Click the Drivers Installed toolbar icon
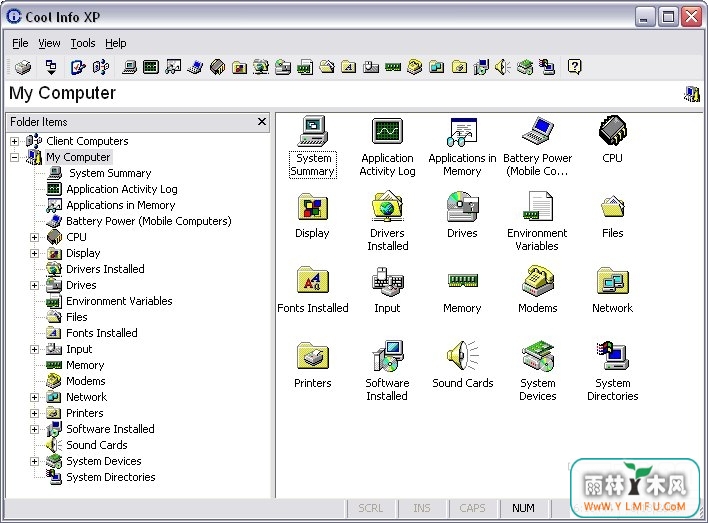The image size is (708, 523). pyautogui.click(x=261, y=67)
